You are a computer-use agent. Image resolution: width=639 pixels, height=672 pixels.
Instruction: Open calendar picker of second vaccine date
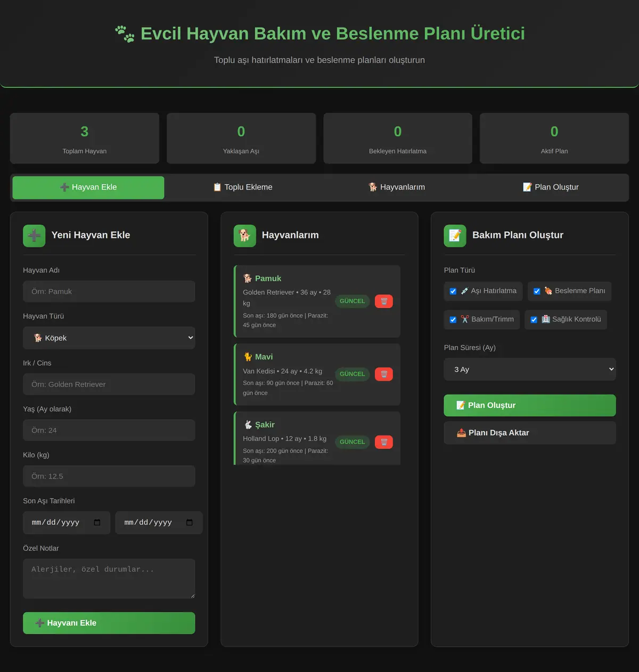pyautogui.click(x=190, y=522)
